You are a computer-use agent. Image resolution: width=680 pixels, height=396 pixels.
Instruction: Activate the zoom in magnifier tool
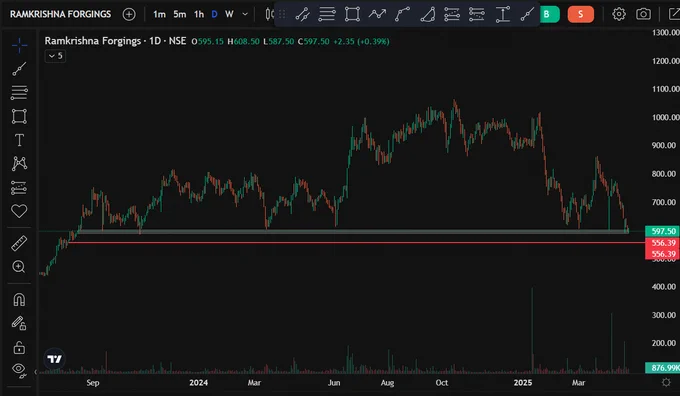point(19,267)
